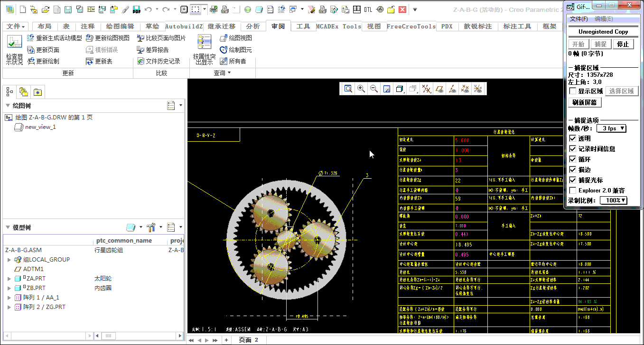
Task: Switch to the Analysis (分析) ribbon tab
Action: [x=253, y=27]
